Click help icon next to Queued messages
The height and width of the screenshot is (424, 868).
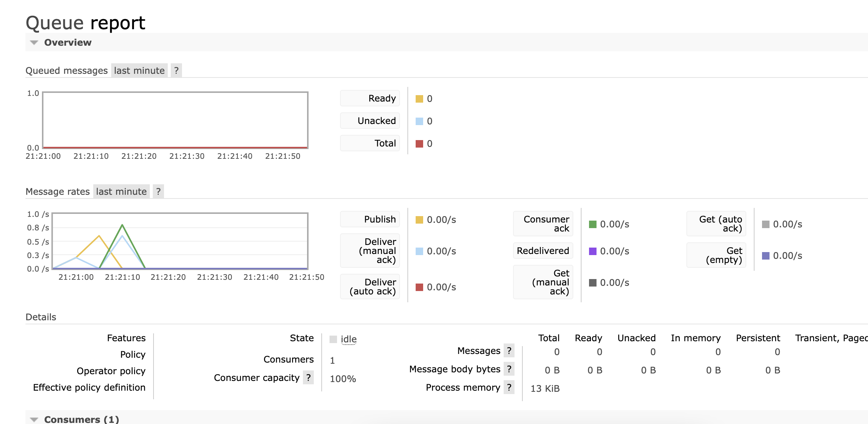176,71
